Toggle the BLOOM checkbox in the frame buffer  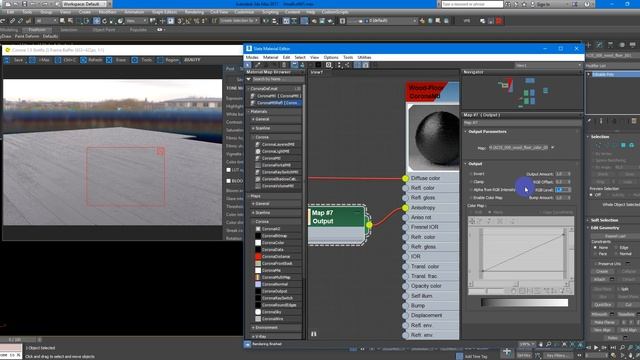229,180
